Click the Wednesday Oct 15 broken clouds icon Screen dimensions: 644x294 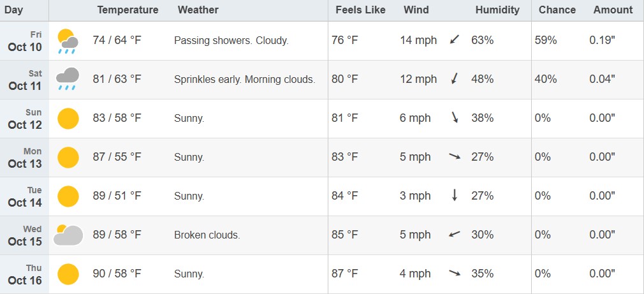[x=68, y=235]
